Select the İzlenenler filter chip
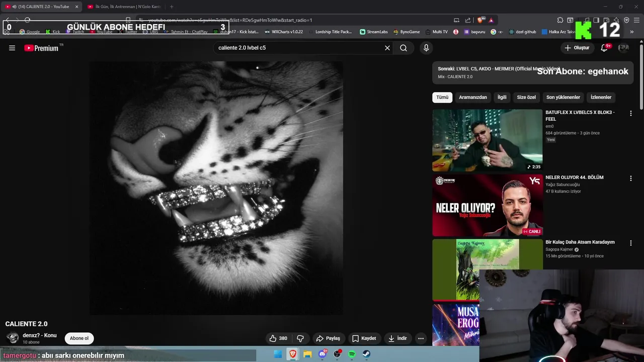644x362 pixels. pyautogui.click(x=601, y=97)
